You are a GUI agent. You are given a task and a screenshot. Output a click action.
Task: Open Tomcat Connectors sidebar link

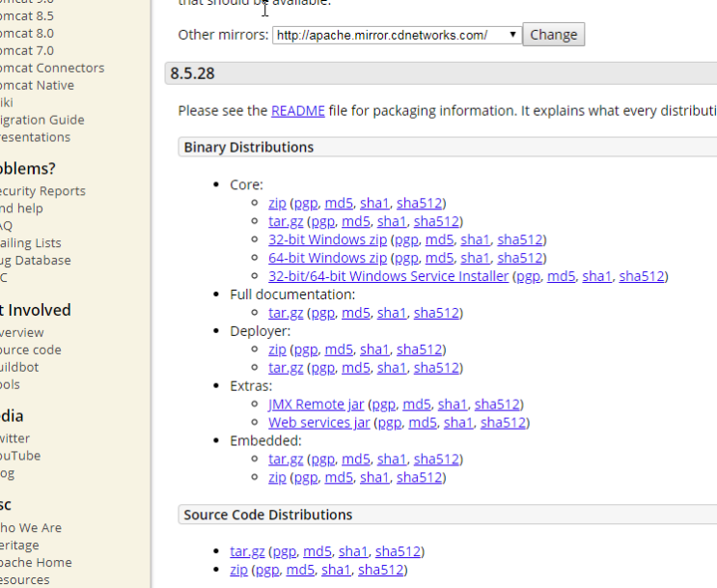point(52,69)
